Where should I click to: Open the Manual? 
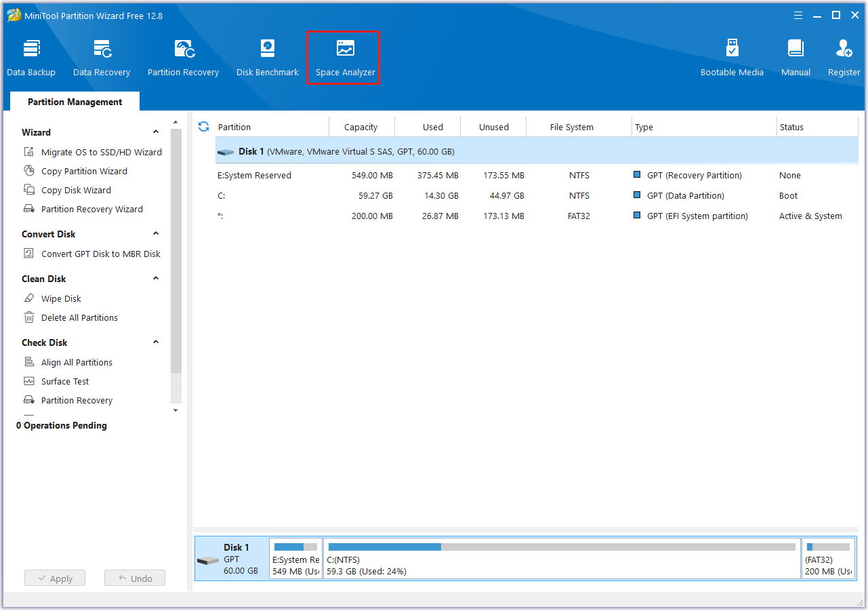tap(795, 58)
